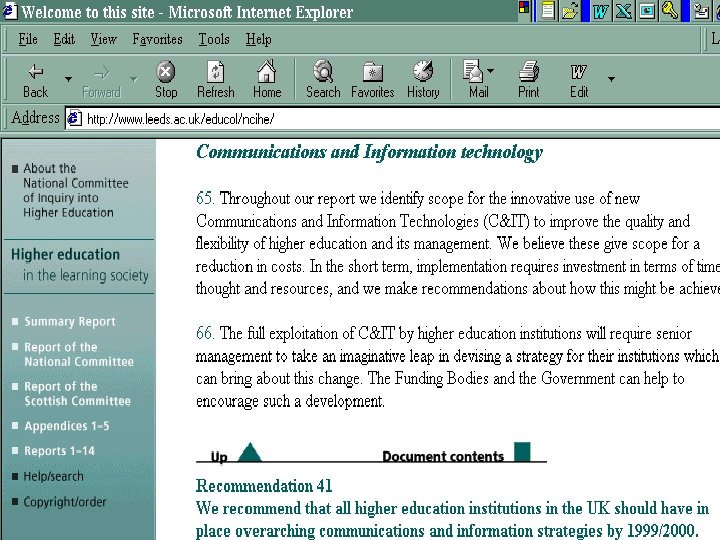720x540 pixels.
Task: Launch Microsoft Excel from shortcut bar
Action: pos(623,10)
